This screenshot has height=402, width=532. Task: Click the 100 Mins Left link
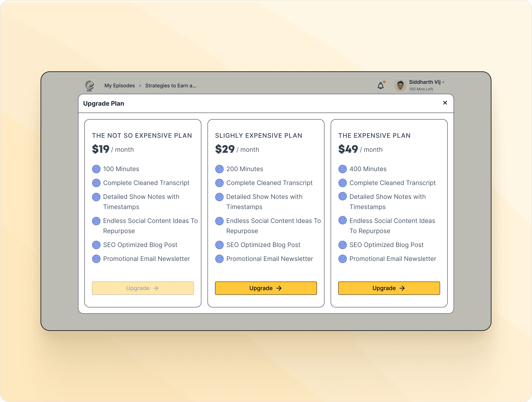tap(421, 89)
